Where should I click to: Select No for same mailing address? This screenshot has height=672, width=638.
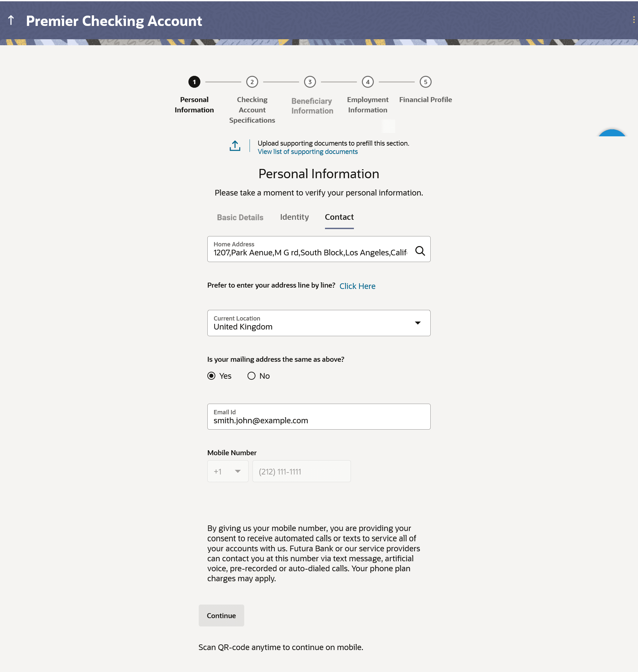coord(251,376)
